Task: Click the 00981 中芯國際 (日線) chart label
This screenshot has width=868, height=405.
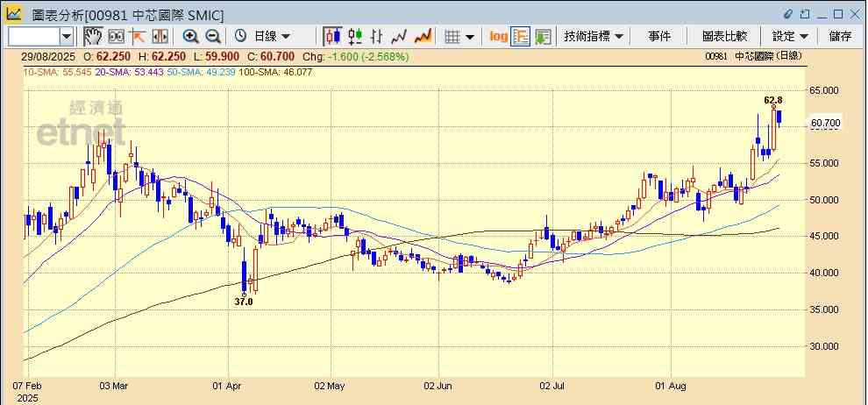Action: (x=753, y=56)
